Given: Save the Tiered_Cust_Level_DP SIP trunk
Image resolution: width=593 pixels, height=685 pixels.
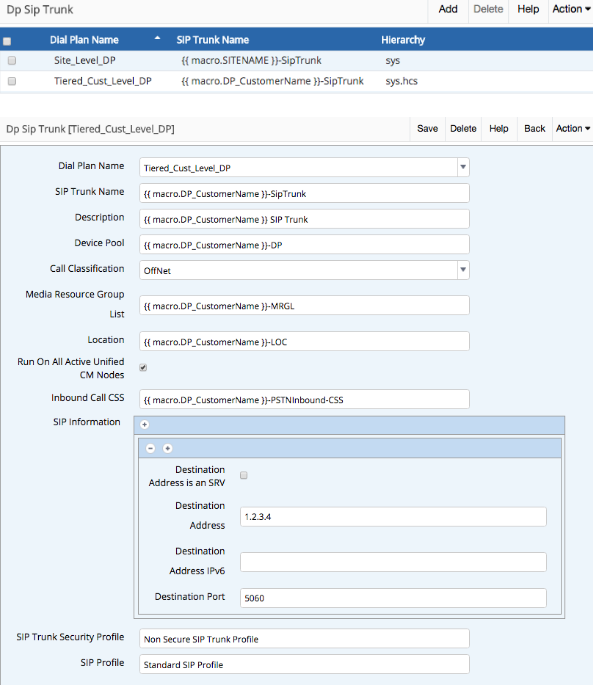Looking at the screenshot, I should 427,128.
